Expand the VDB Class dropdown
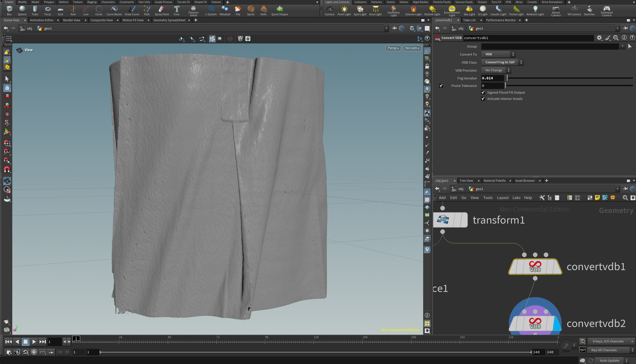The height and width of the screenshot is (364, 636). click(x=502, y=62)
